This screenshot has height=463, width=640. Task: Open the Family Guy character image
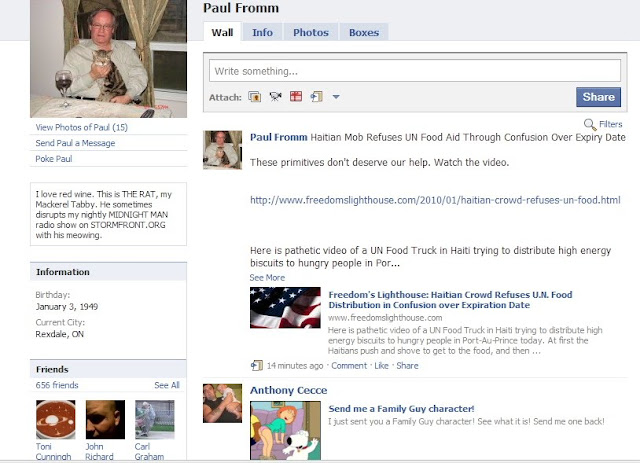point(285,430)
